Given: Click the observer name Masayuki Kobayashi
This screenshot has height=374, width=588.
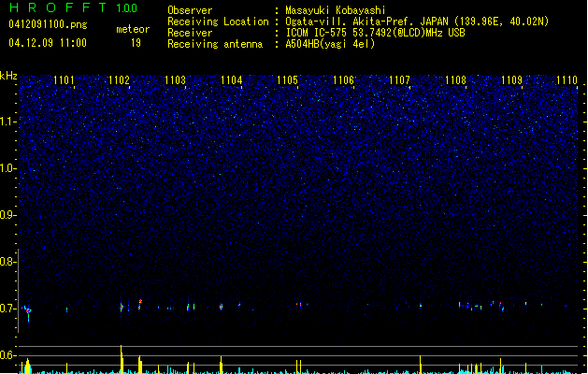Looking at the screenshot, I should tap(336, 10).
